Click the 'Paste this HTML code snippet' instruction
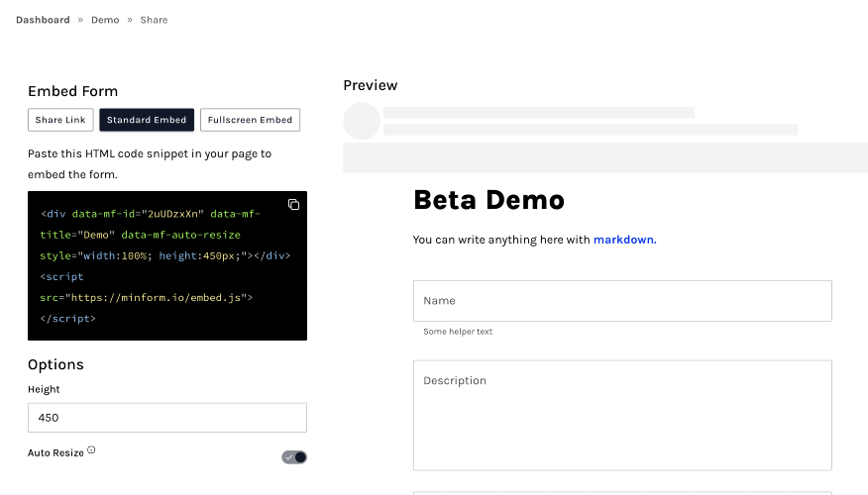 click(150, 163)
